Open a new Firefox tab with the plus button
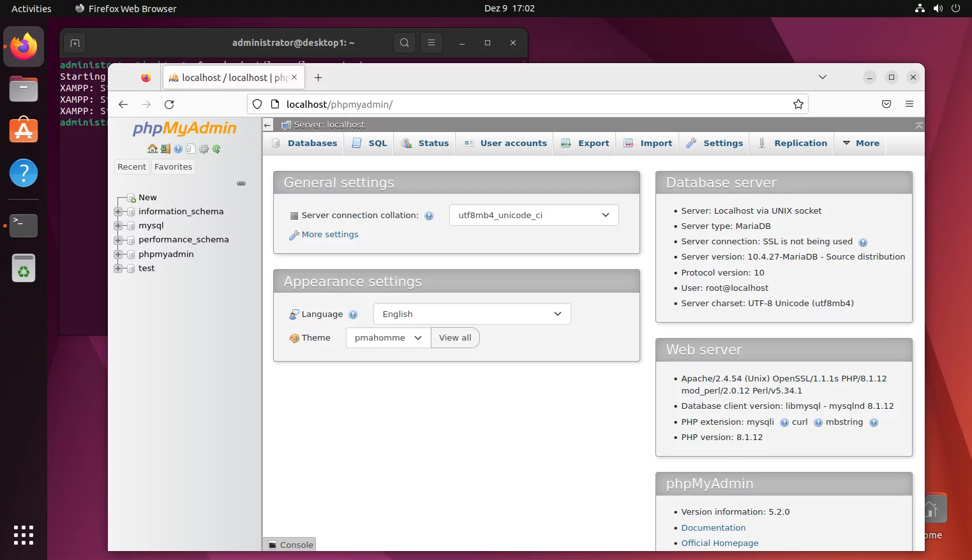The height and width of the screenshot is (560, 972). click(x=318, y=77)
